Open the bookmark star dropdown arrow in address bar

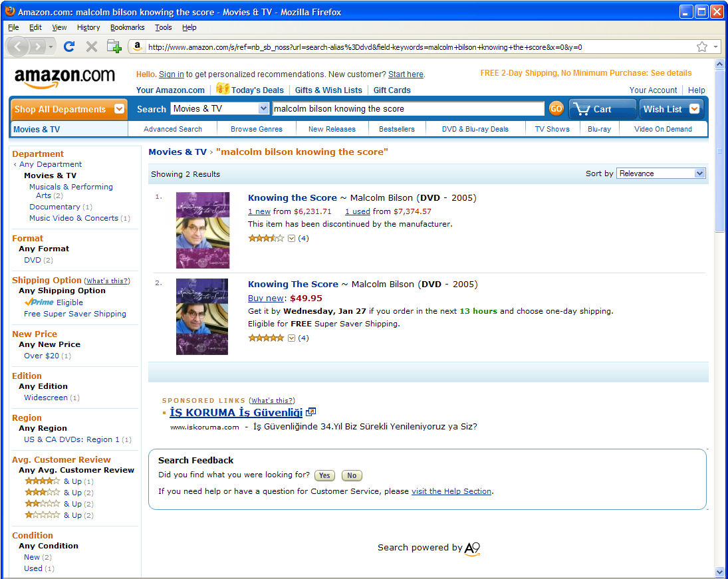coord(715,47)
